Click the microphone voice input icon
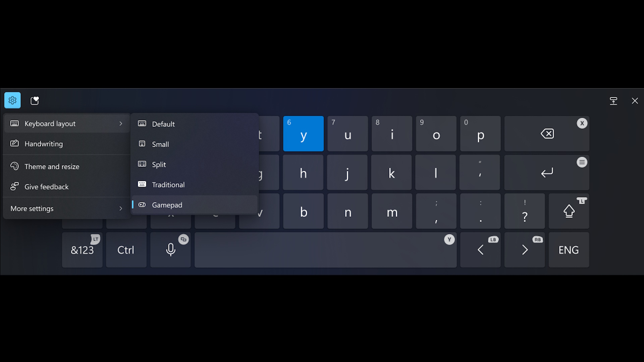644x362 pixels. 171,249
